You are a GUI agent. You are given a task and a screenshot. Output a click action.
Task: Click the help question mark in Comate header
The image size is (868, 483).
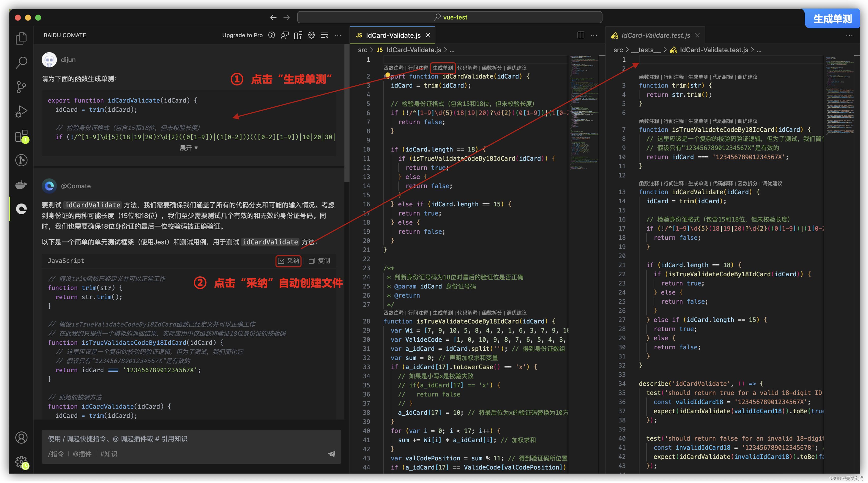[x=272, y=35]
